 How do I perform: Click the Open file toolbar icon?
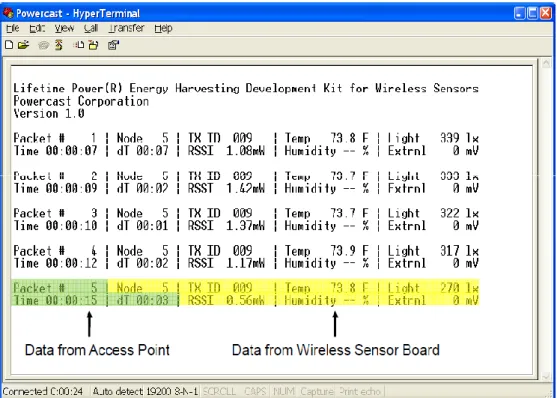(23, 45)
